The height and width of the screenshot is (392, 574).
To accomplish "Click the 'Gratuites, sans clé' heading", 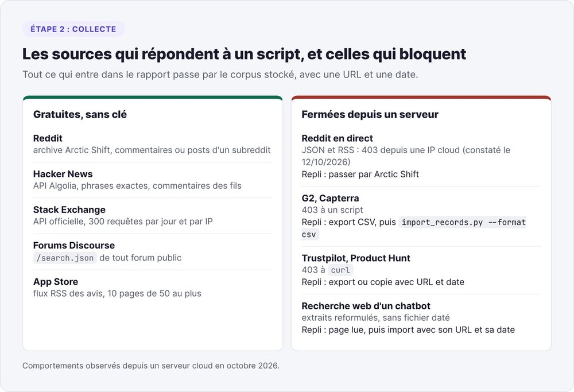I will 80,114.
